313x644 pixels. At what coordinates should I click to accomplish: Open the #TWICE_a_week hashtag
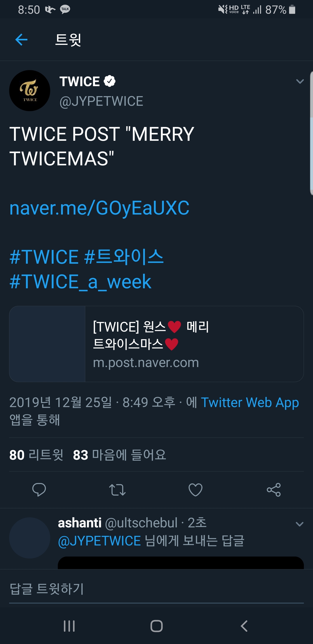tap(80, 282)
